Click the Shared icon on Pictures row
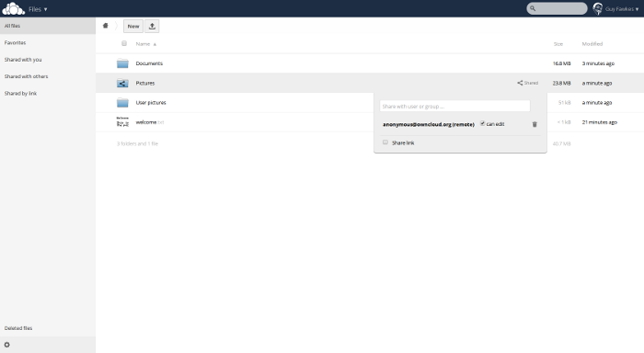Screen dimensions: 644x353 point(527,83)
